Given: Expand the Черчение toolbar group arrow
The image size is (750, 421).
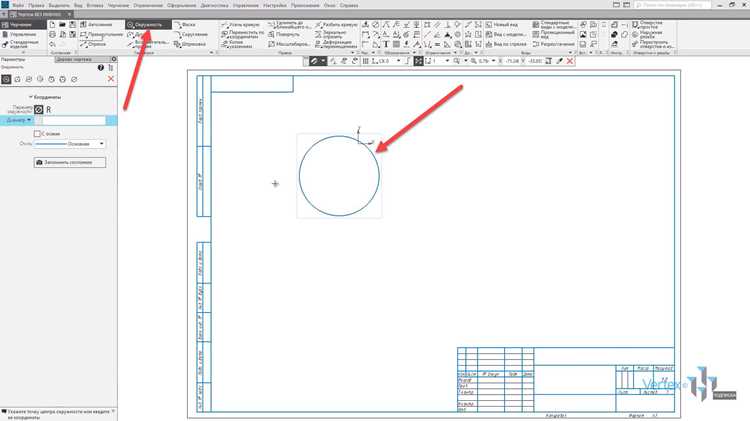Looking at the screenshot, I should pos(211,53).
